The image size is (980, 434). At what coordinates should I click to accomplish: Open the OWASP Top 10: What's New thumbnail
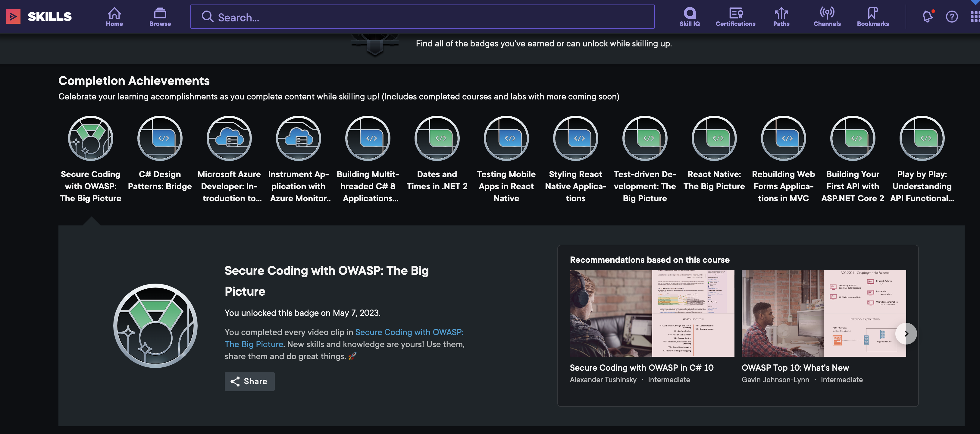tap(823, 313)
